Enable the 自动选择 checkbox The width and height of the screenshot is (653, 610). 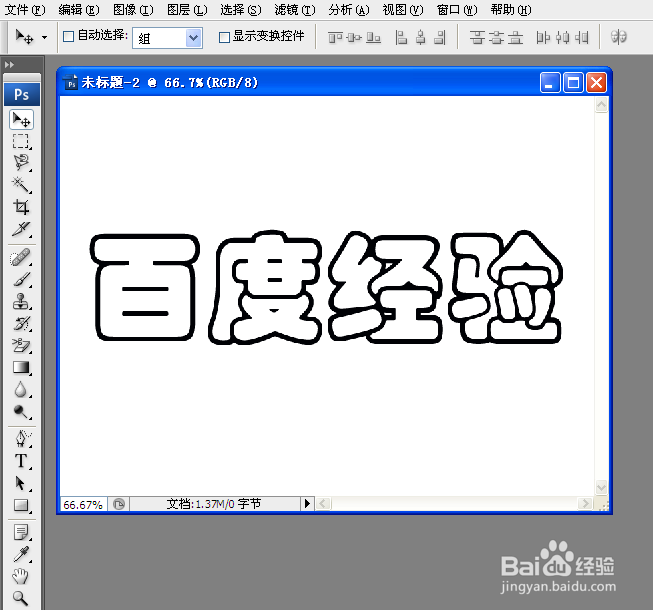[x=68, y=37]
